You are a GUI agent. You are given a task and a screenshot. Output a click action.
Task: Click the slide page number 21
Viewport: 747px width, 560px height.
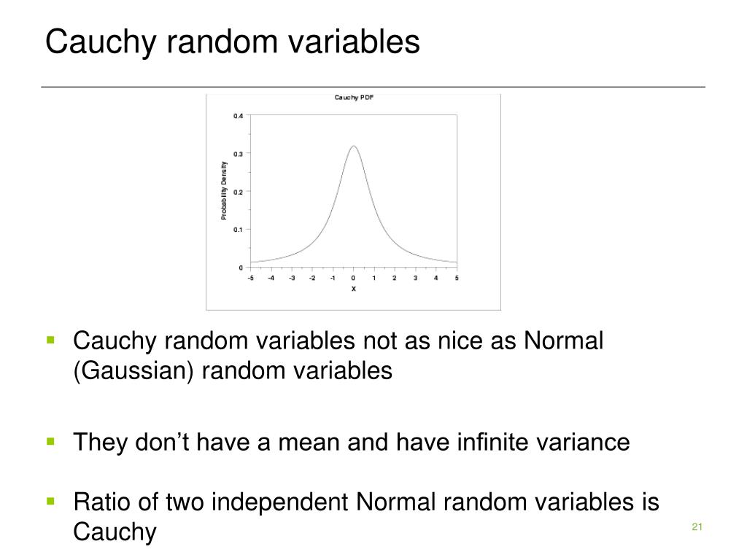point(697,526)
